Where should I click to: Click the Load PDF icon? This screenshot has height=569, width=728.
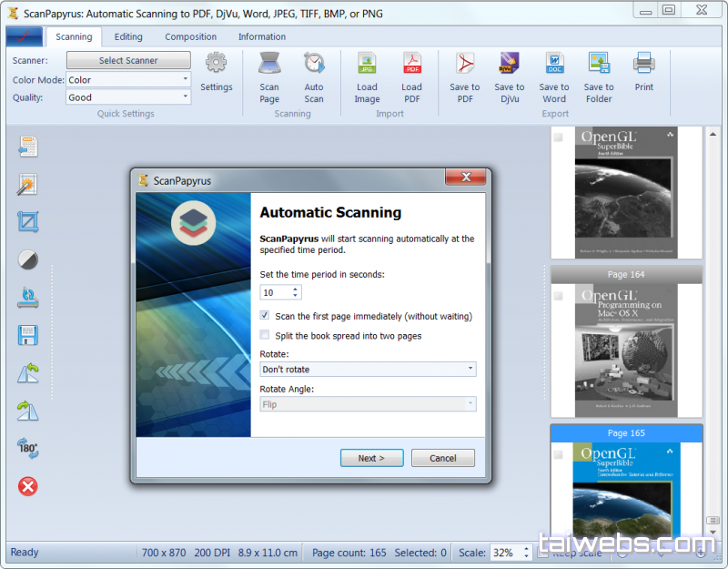(411, 65)
